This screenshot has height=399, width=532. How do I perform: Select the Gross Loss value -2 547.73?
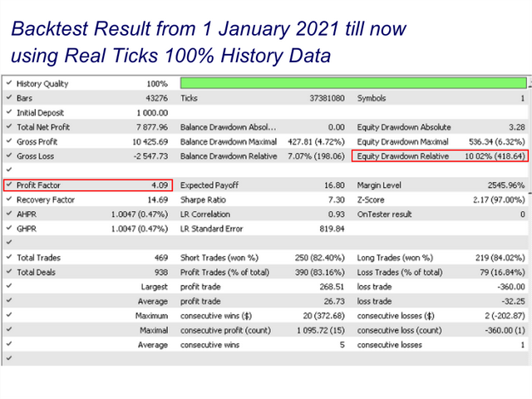click(150, 156)
